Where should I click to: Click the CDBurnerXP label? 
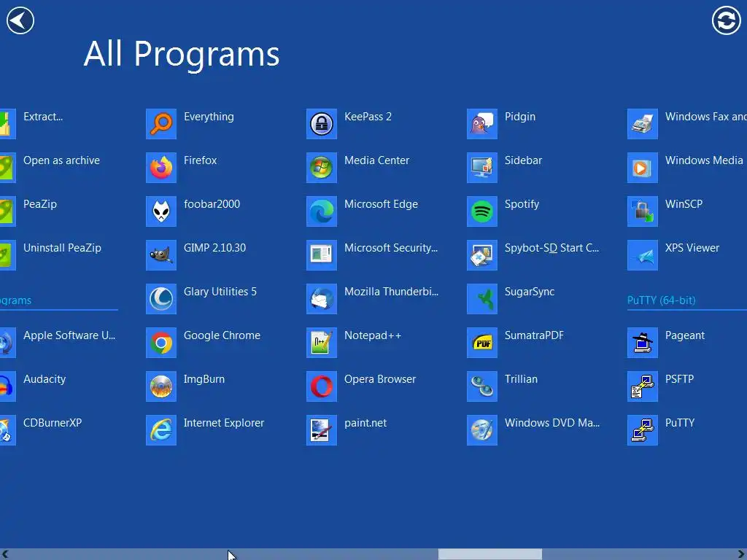tap(53, 423)
